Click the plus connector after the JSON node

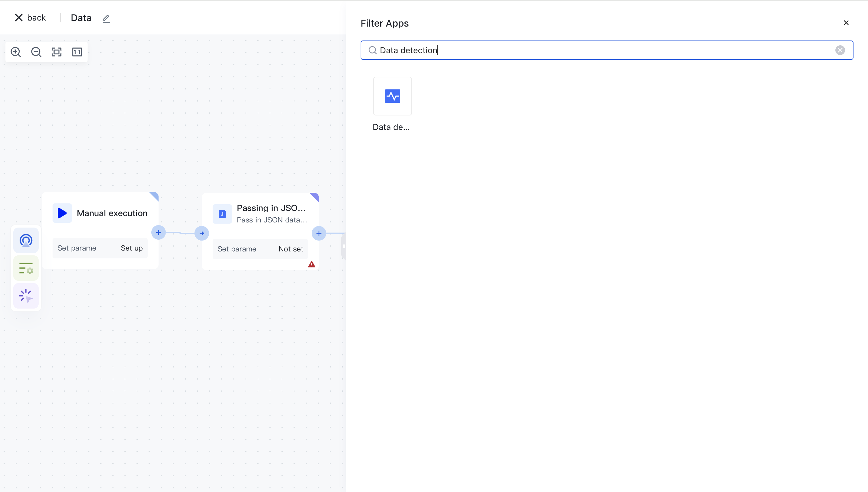point(319,233)
